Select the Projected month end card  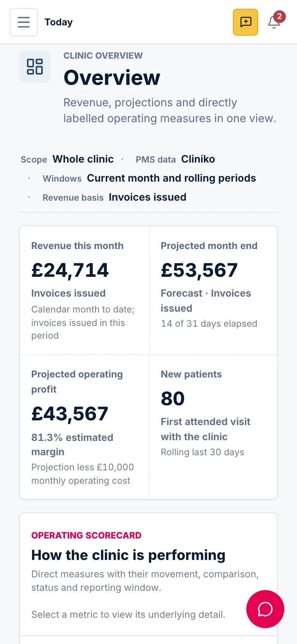tap(213, 290)
